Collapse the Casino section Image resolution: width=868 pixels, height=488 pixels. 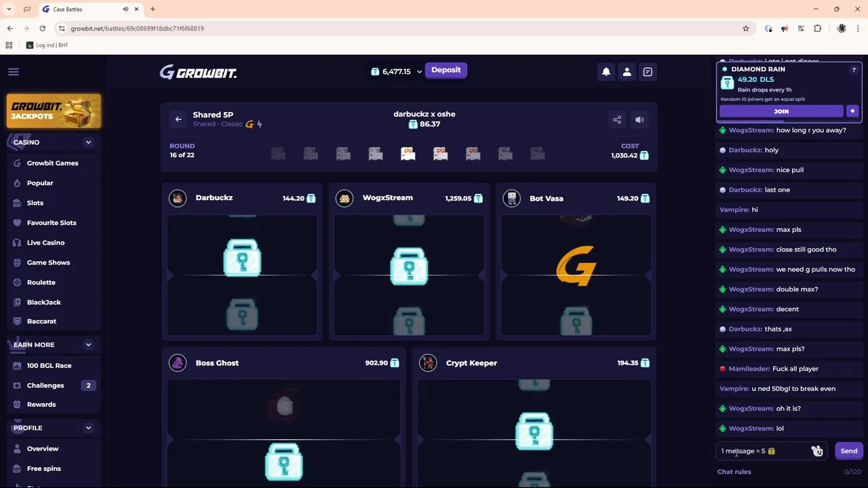(x=88, y=142)
